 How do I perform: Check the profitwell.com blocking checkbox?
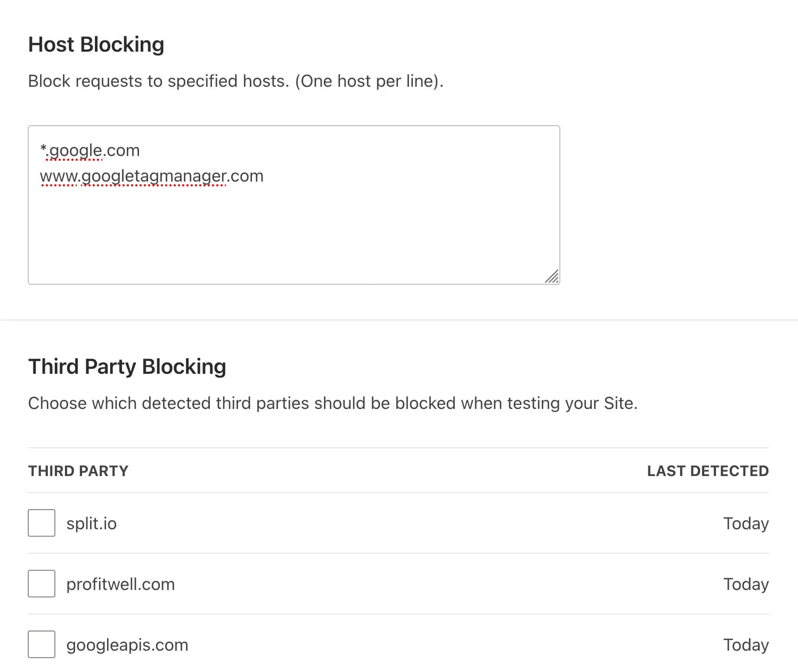41,584
